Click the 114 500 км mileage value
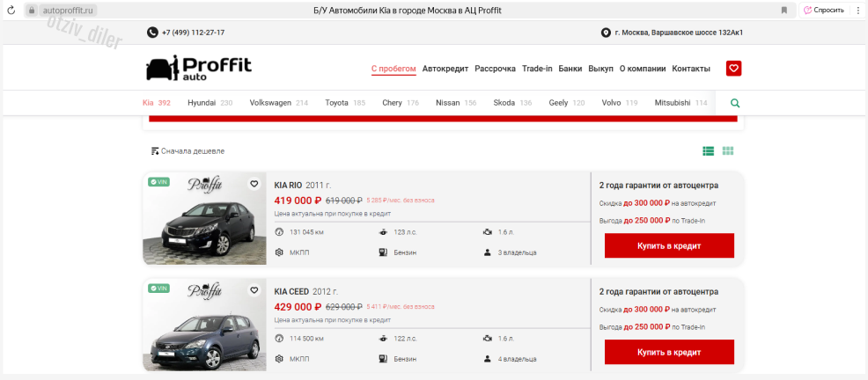 [306, 339]
